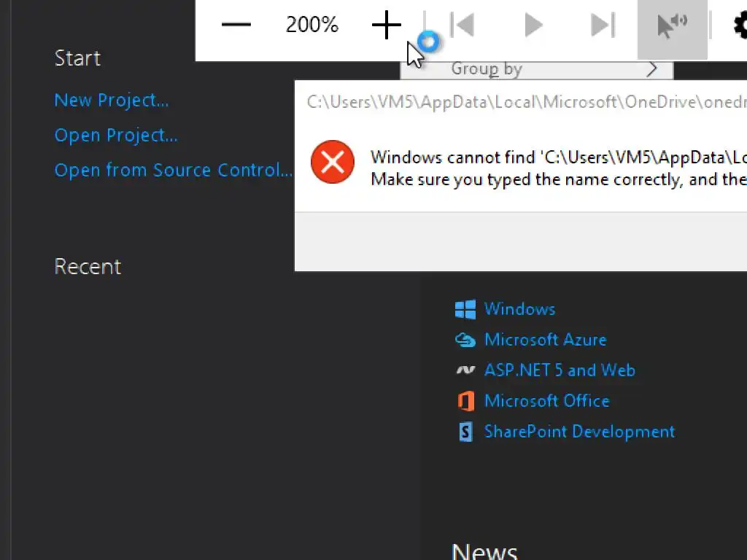This screenshot has width=747, height=560.
Task: Click the Microsoft Azure cloud icon
Action: click(465, 340)
